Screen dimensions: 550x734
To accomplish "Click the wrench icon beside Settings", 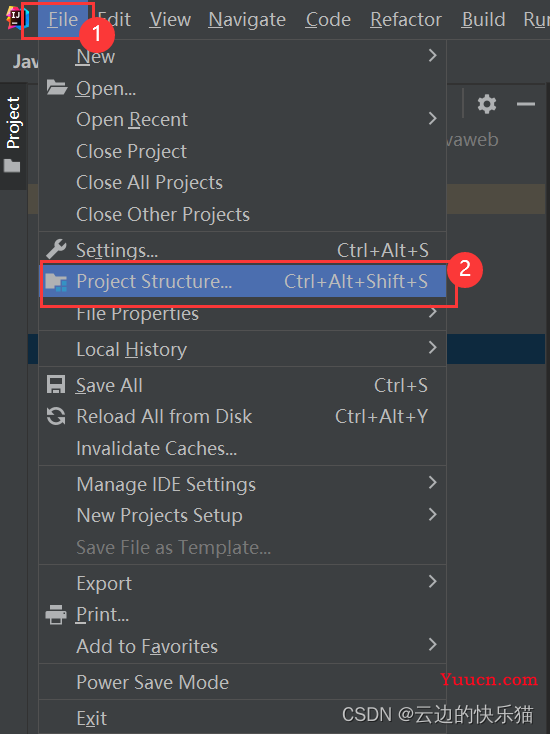I will (x=56, y=250).
